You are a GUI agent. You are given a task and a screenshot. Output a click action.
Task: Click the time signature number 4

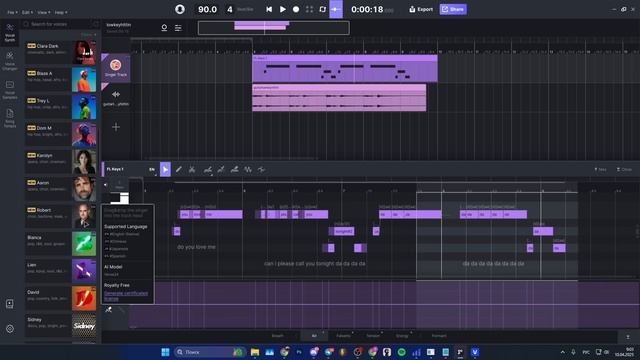point(230,9)
